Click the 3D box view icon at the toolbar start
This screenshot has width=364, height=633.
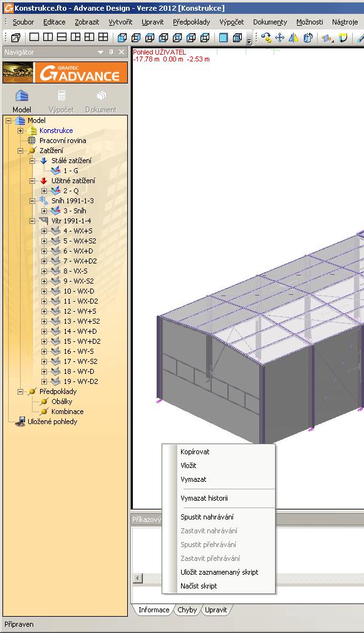16,38
